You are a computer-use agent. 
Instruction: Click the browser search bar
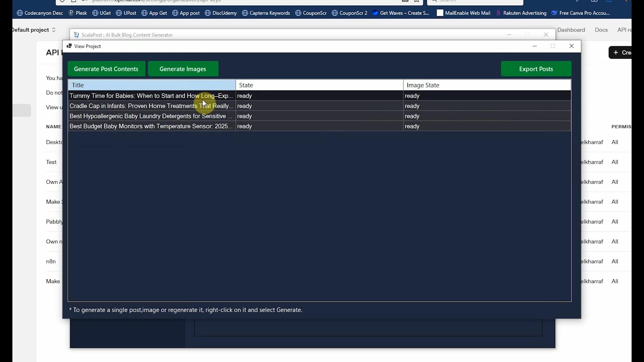476,1
